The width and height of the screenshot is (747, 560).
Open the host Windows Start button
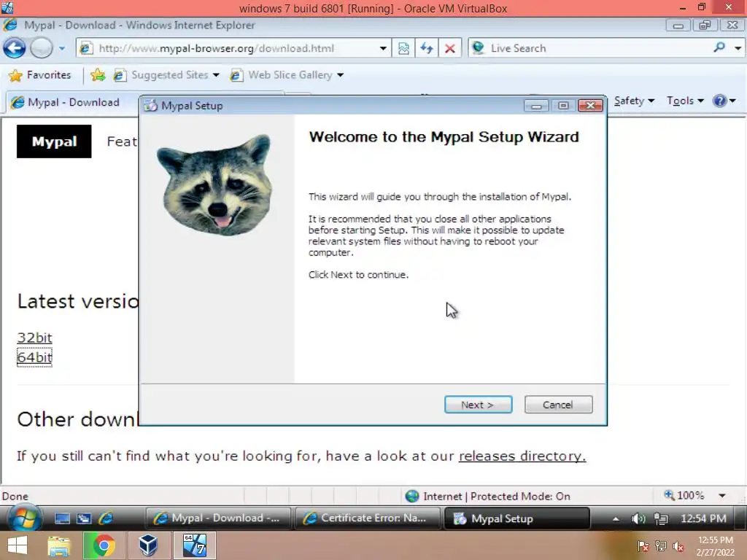click(18, 545)
